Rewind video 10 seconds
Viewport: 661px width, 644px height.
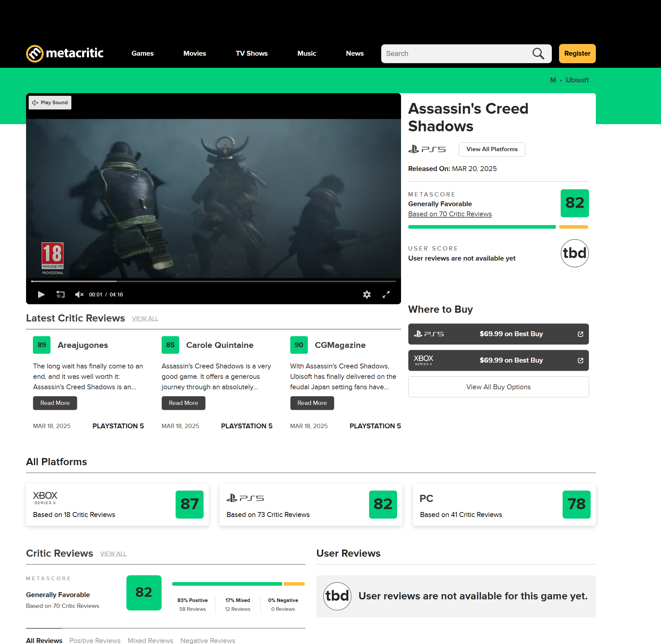(60, 294)
